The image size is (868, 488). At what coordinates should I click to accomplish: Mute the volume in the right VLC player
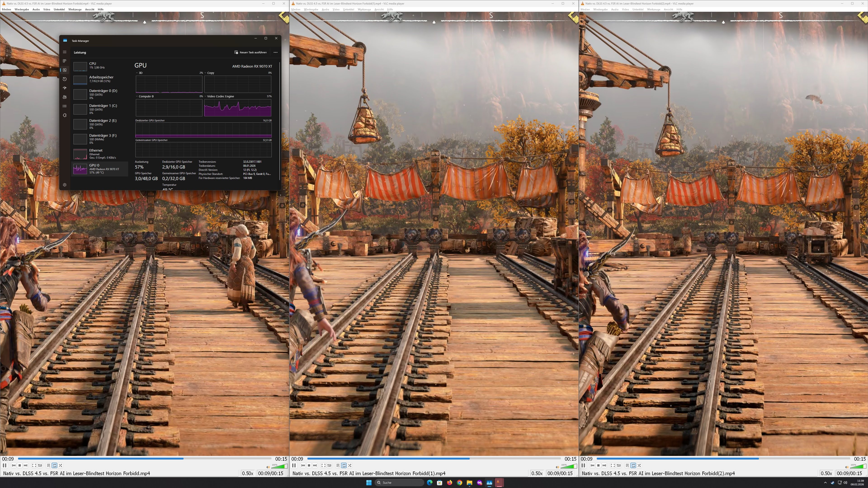click(x=847, y=467)
